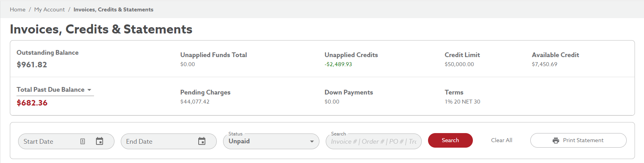Click the Print Statement button
The height and width of the screenshot is (163, 644).
pos(578,141)
